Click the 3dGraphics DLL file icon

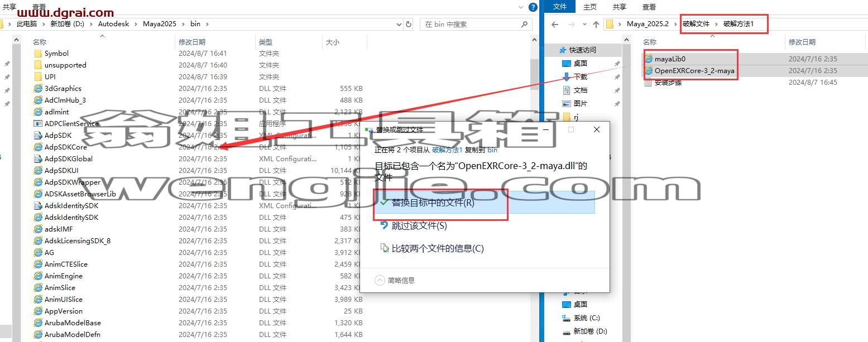point(38,88)
